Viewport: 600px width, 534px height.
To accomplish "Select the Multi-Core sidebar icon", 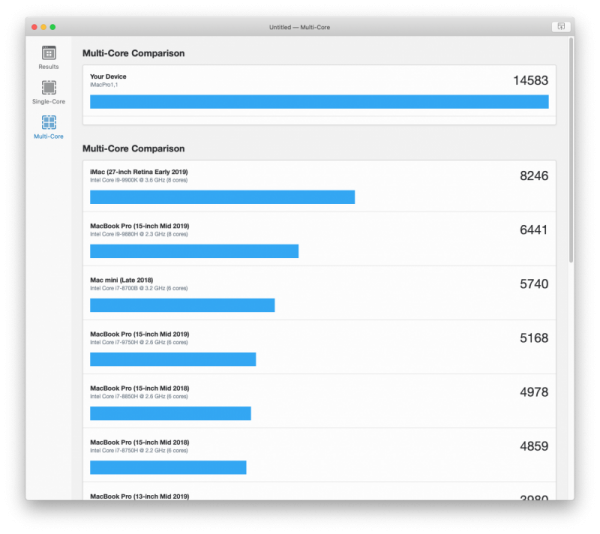I will pyautogui.click(x=49, y=122).
